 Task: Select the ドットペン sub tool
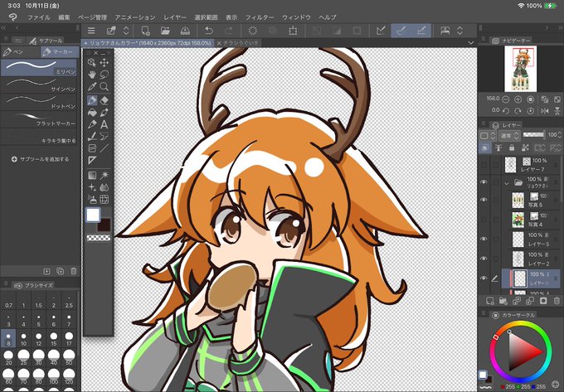click(x=38, y=102)
